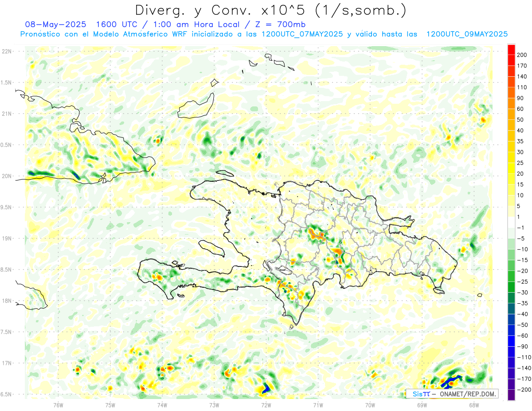
Task: Click the date text '08-May-2025 1600 UTC'
Action: tap(80, 24)
